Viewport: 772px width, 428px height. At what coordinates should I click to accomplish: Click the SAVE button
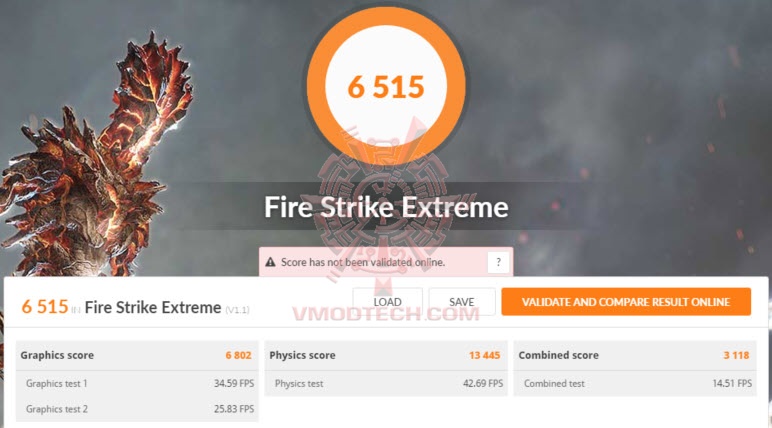point(462,302)
